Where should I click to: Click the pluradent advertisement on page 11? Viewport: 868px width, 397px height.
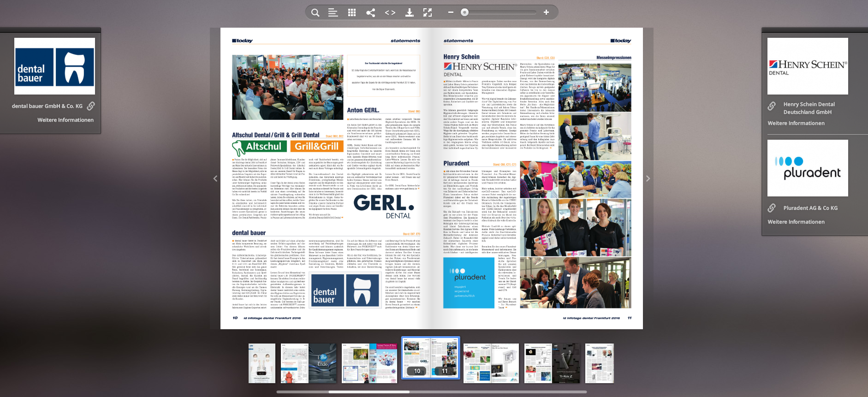pyautogui.click(x=469, y=283)
